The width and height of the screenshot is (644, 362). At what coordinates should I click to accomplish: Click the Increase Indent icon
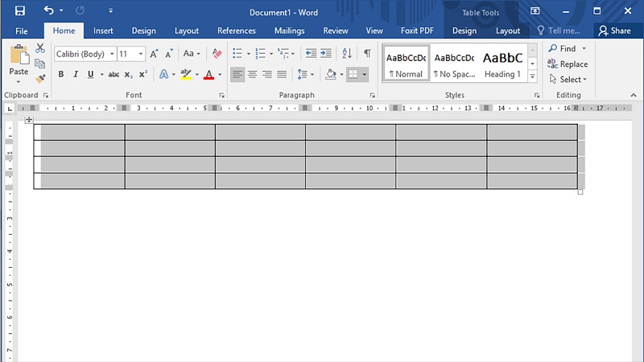click(326, 53)
